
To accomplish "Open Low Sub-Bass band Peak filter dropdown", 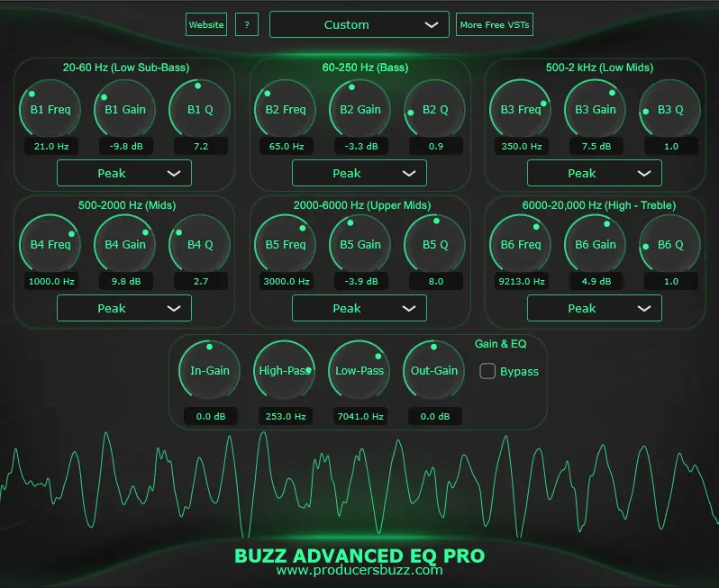I will (x=124, y=173).
